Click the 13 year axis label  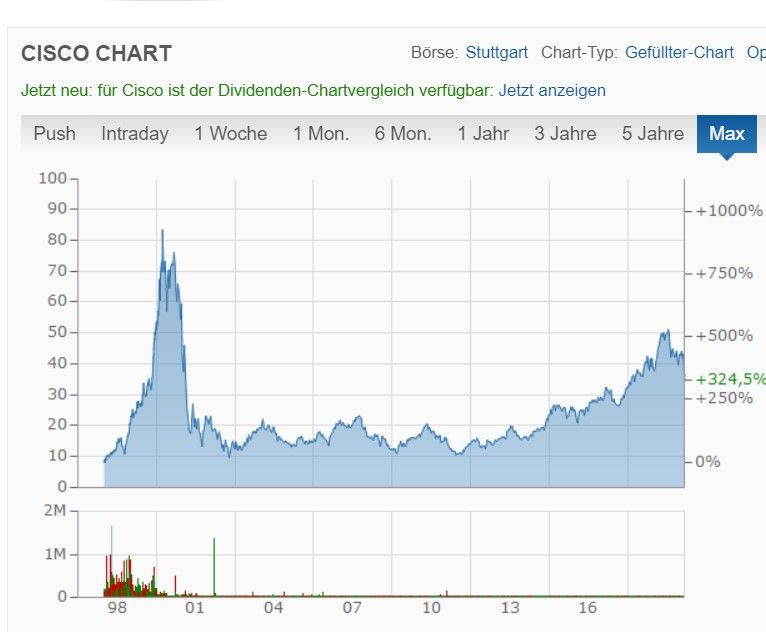click(510, 608)
